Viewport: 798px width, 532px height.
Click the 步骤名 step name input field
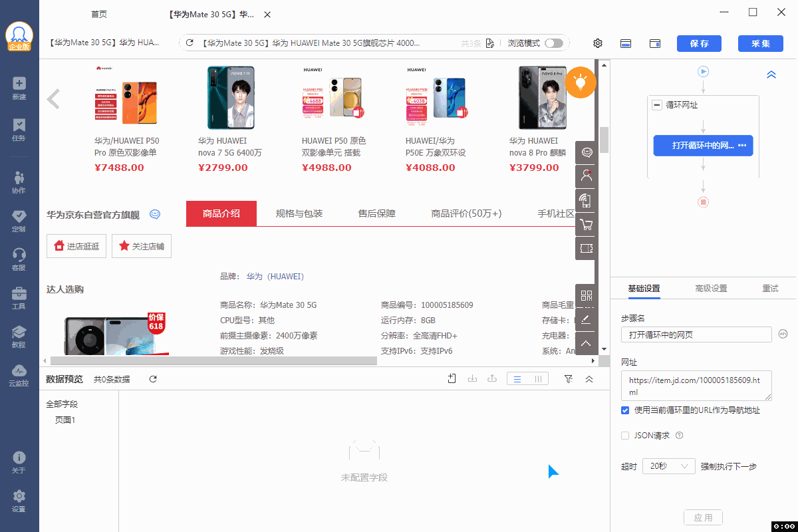[696, 334]
